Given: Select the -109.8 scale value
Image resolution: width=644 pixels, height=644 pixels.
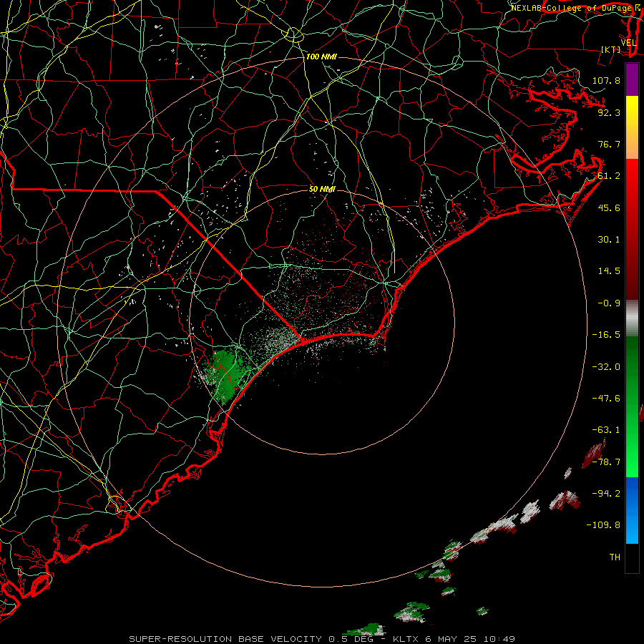Looking at the screenshot, I should 603,525.
